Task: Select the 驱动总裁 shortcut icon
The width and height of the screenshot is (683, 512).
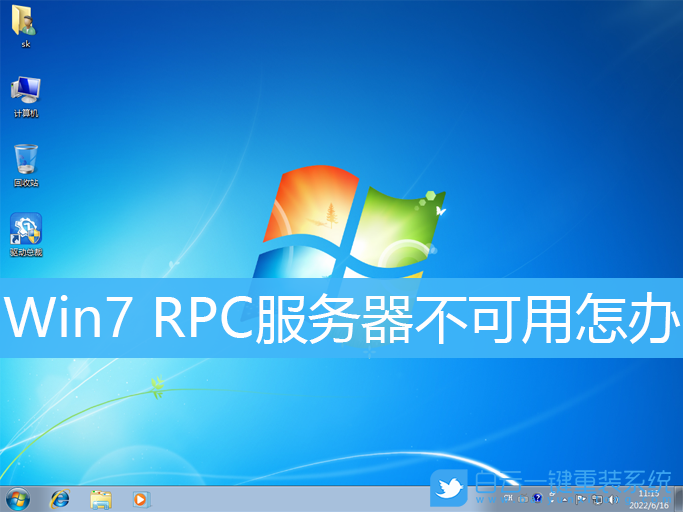Action: (26, 234)
